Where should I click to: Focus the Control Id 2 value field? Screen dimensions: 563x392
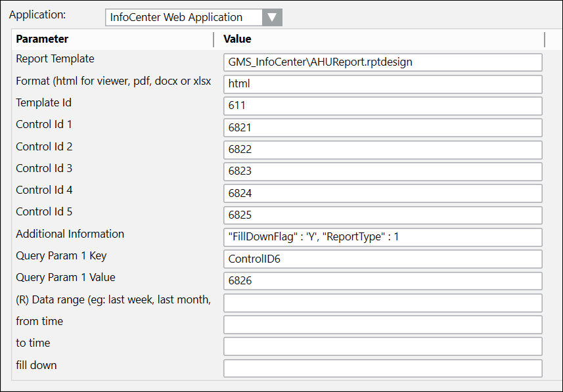click(382, 150)
